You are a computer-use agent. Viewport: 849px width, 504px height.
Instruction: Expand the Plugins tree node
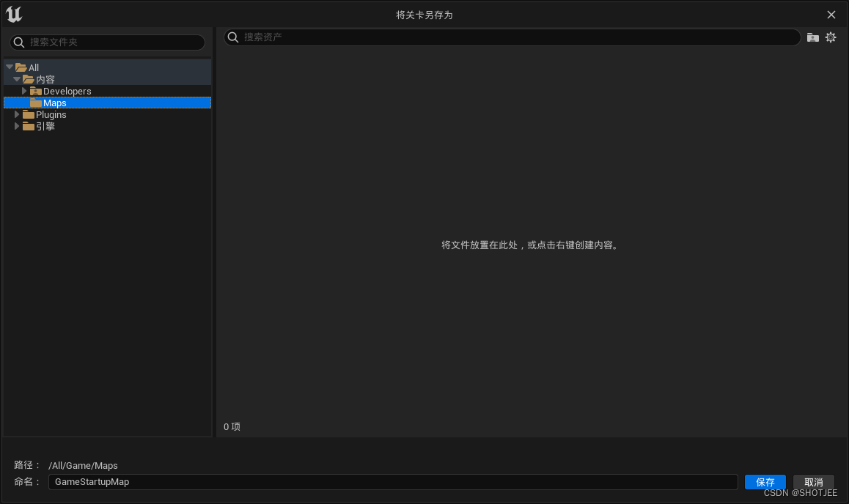(16, 114)
